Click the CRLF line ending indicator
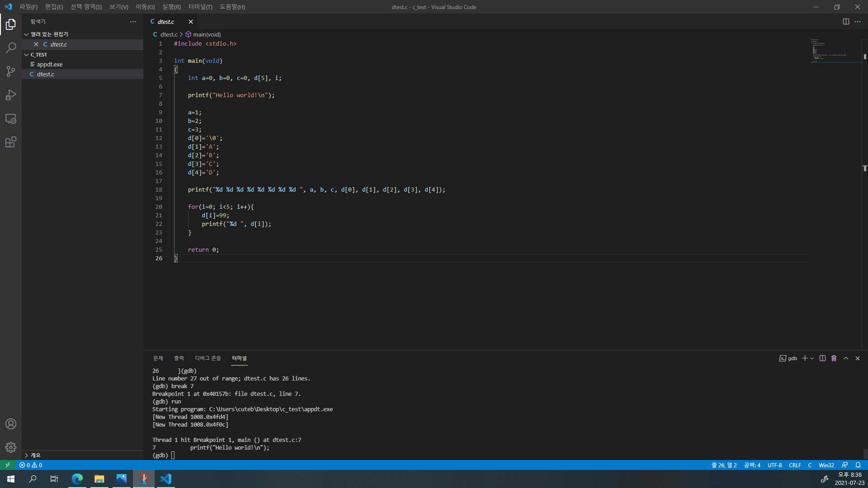The width and height of the screenshot is (868, 488). [795, 465]
